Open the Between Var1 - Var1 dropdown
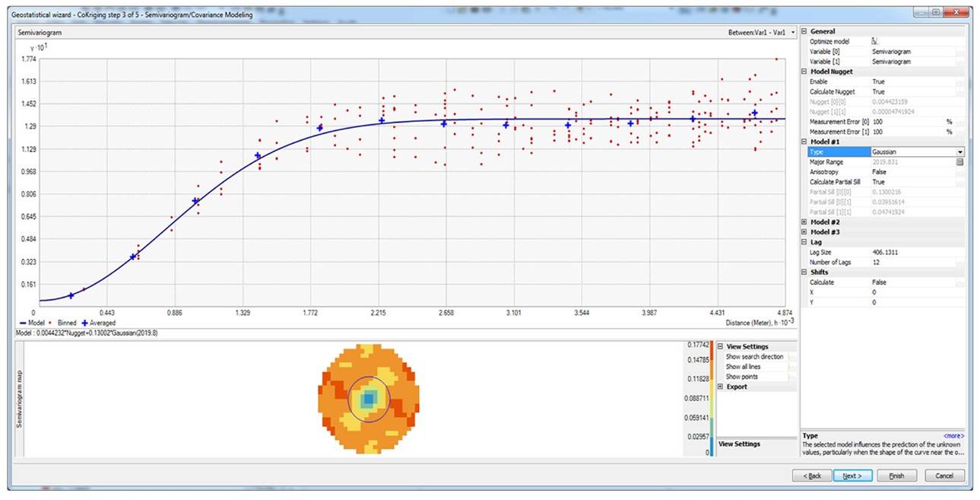The image size is (980, 500). 793,33
